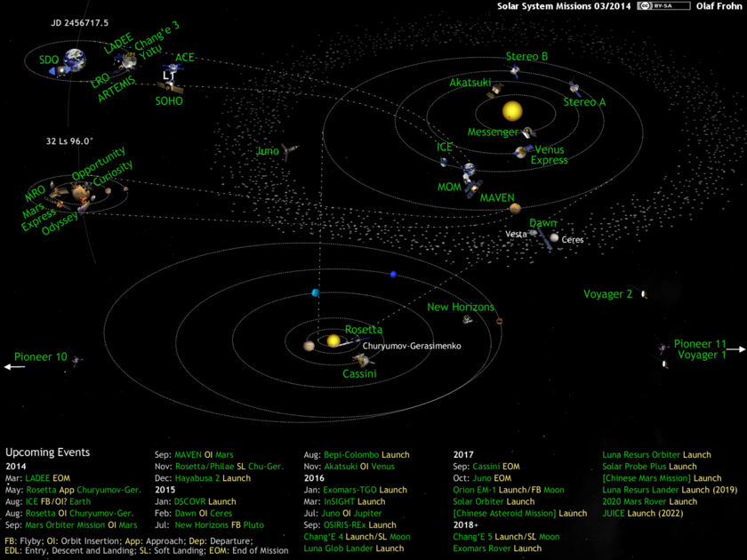
Task: Click the MAVEN spacecraft icon
Action: (x=475, y=189)
